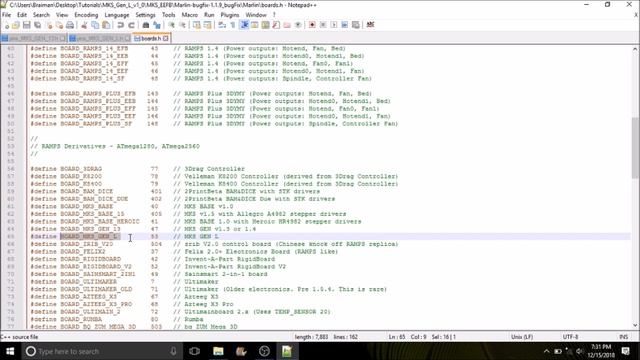Open the Function List panel icon
This screenshot has width=640, height=360.
tap(276, 25)
